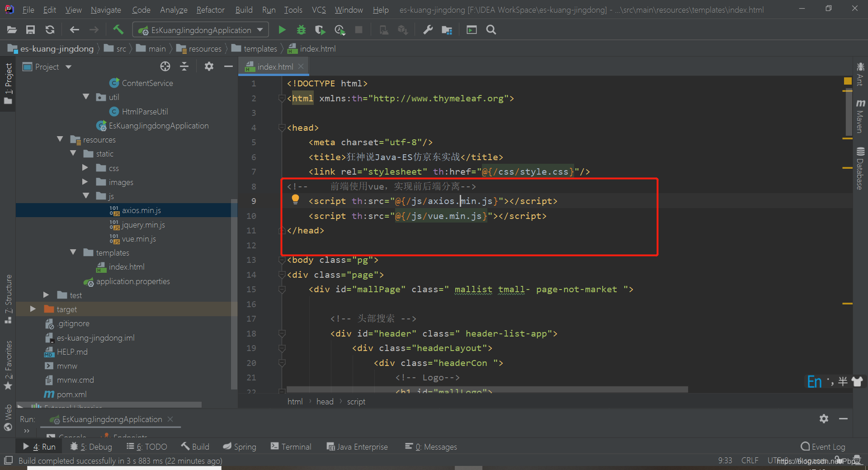
Task: Collapse the js folder
Action: [x=86, y=195]
